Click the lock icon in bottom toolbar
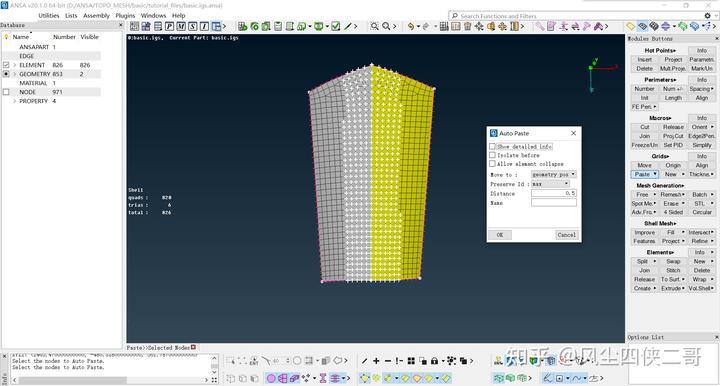The image size is (720, 386). [434, 361]
